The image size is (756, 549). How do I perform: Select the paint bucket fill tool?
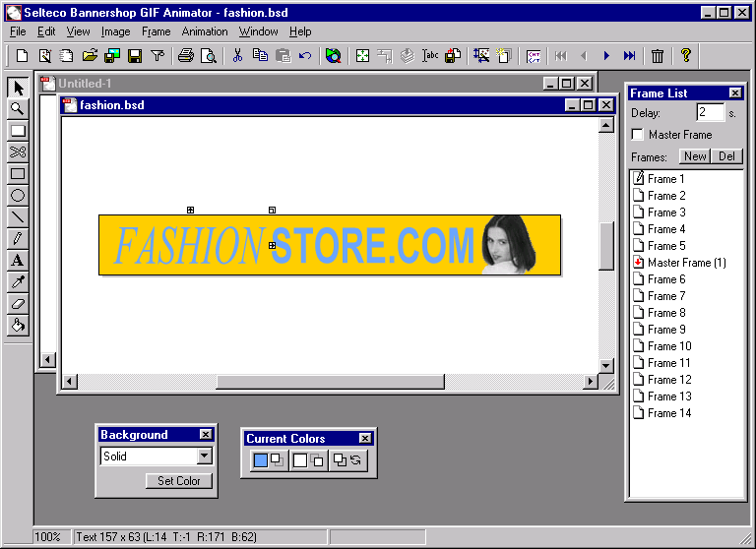[18, 326]
